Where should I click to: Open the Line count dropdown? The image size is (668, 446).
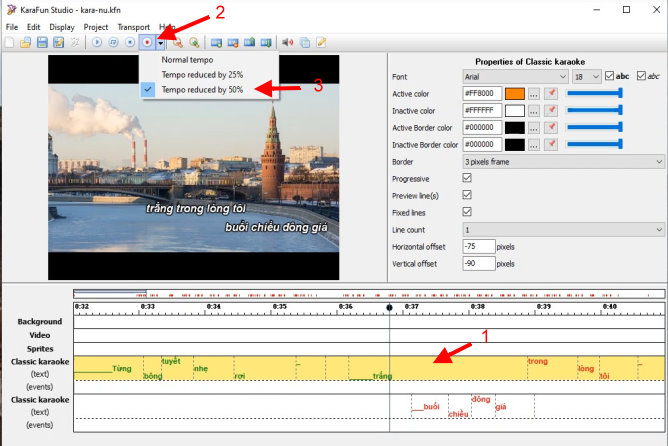click(563, 229)
